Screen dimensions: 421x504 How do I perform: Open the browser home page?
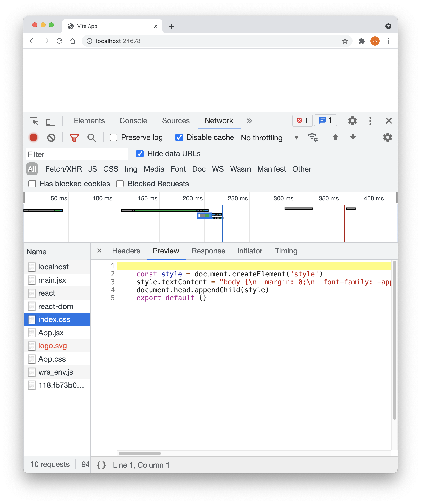[x=73, y=41]
